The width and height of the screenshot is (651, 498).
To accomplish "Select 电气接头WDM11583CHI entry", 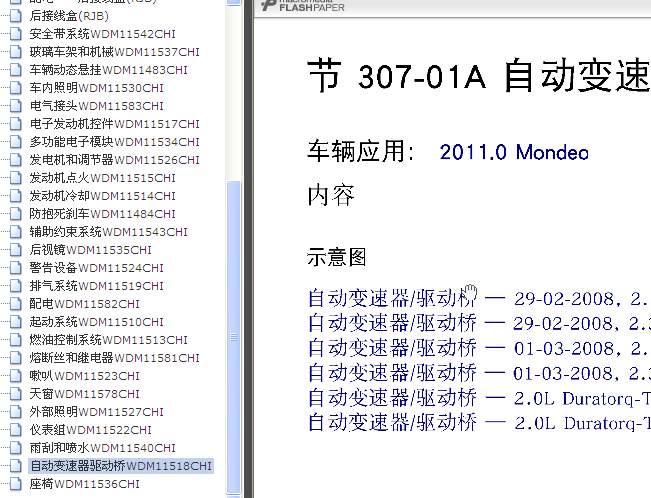I will click(x=96, y=106).
